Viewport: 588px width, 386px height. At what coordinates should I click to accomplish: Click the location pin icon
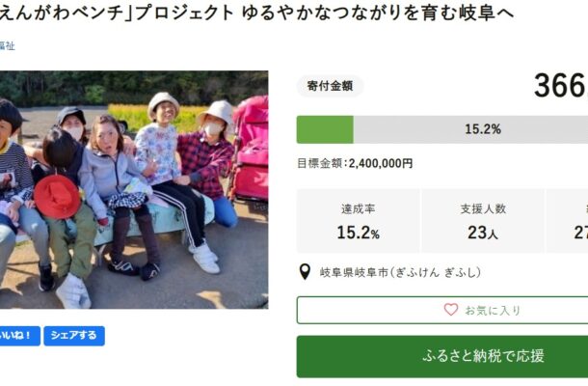(305, 272)
